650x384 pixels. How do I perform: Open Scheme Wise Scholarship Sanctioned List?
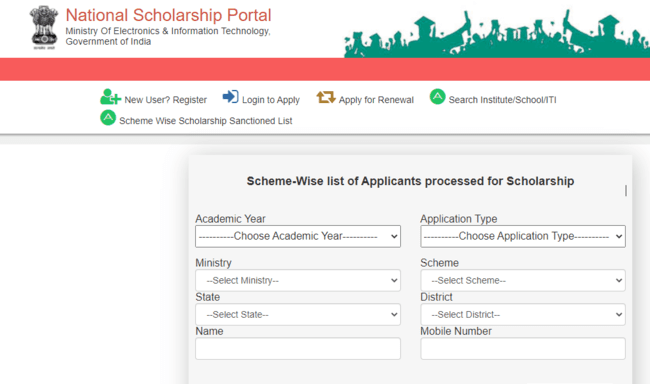click(x=206, y=121)
